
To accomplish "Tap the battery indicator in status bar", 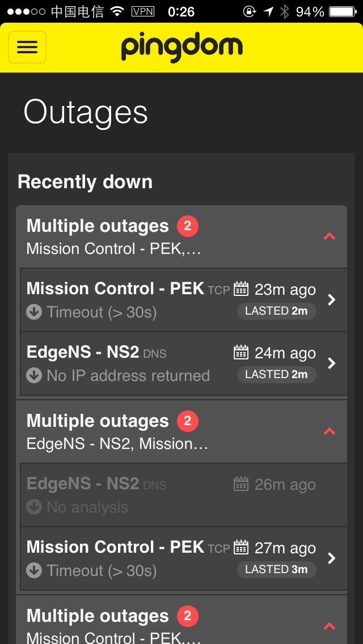I will point(342,11).
